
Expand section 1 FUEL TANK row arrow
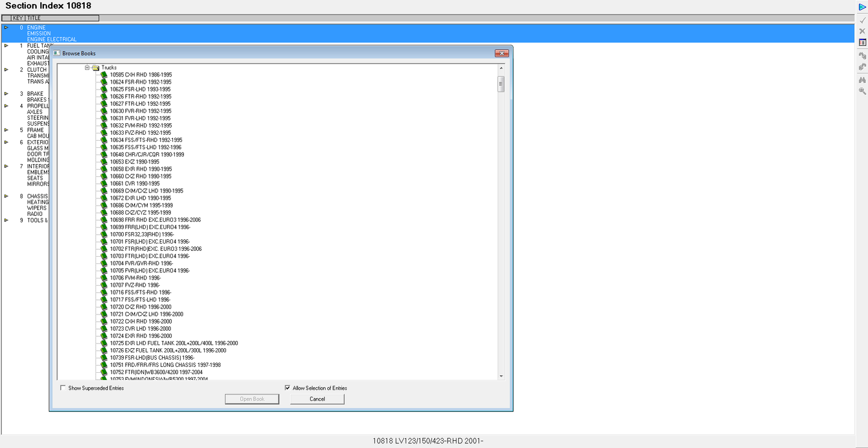point(7,46)
